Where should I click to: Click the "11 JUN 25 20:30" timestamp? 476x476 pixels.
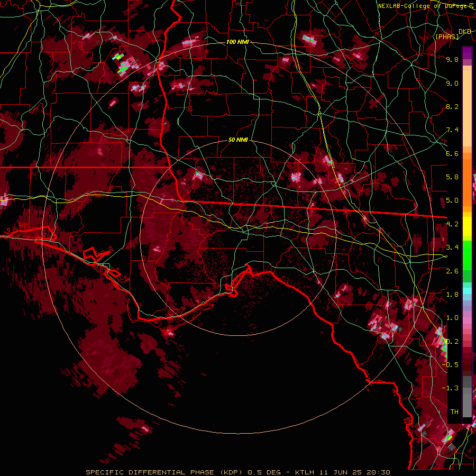(x=355, y=472)
